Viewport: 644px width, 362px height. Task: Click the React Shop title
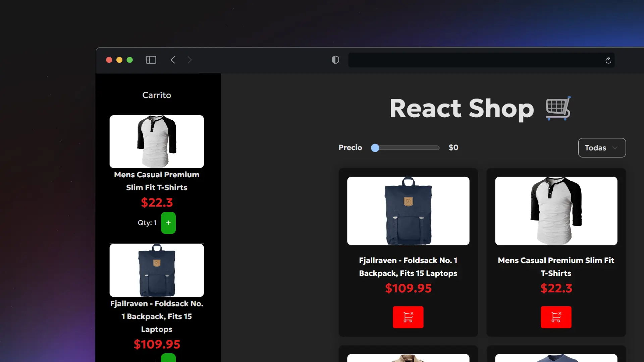[462, 109]
